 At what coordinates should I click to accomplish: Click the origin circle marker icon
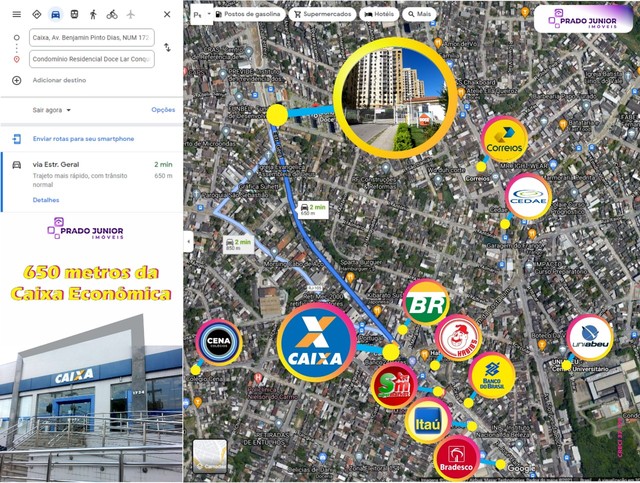(17, 38)
